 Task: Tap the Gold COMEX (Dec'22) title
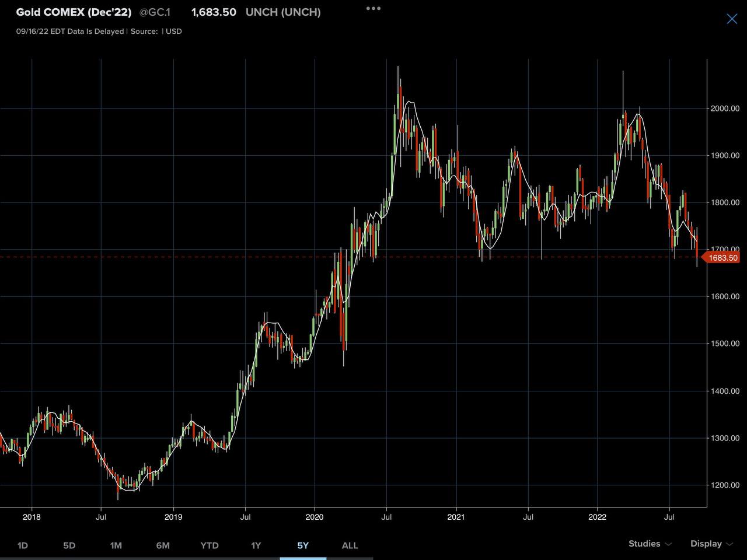pyautogui.click(x=74, y=12)
